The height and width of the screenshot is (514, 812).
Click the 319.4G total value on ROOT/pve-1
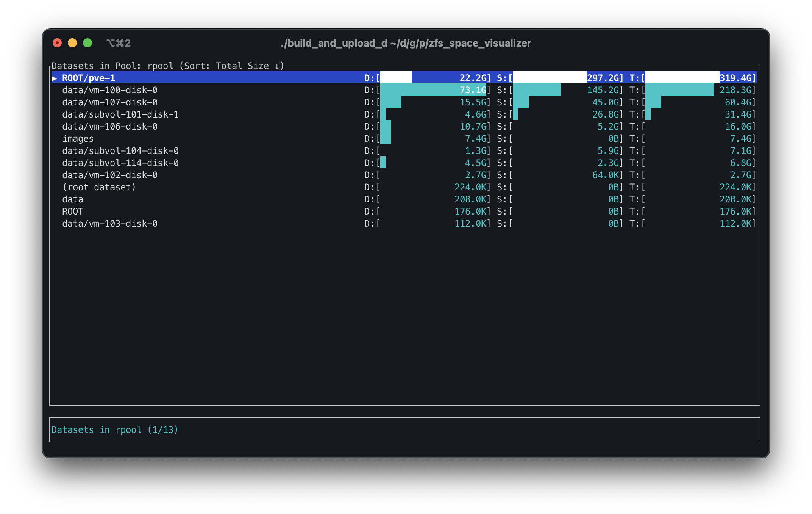735,78
